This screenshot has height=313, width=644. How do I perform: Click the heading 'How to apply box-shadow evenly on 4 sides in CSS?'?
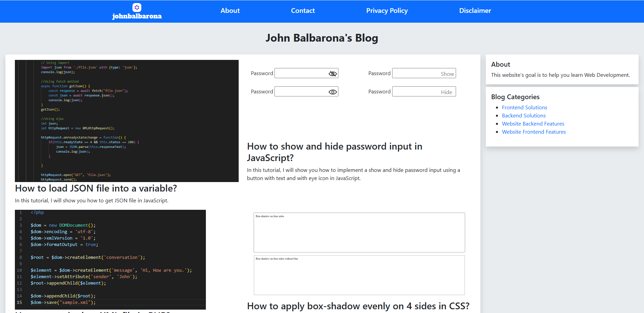pyautogui.click(x=358, y=306)
